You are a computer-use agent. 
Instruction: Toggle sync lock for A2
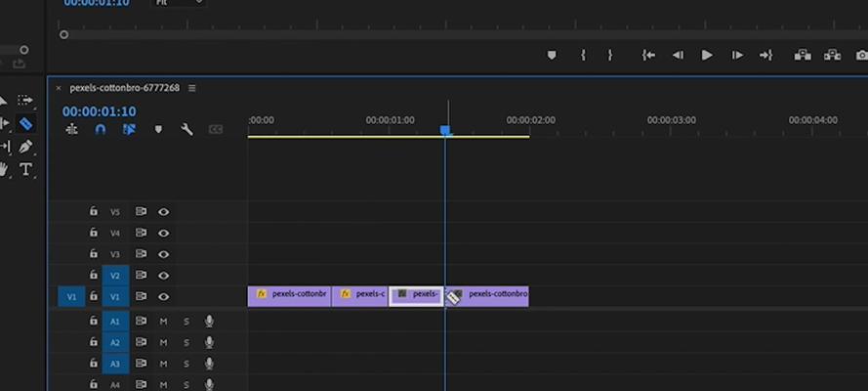142,343
